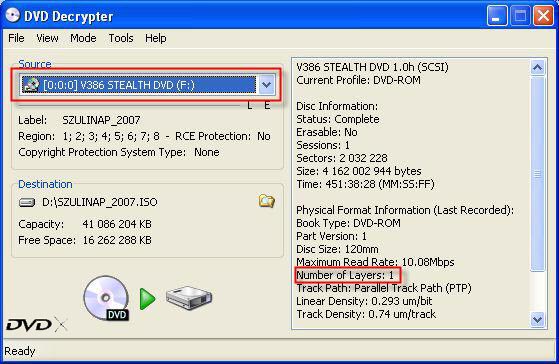Click 'Part Version: 1' line

click(x=332, y=236)
